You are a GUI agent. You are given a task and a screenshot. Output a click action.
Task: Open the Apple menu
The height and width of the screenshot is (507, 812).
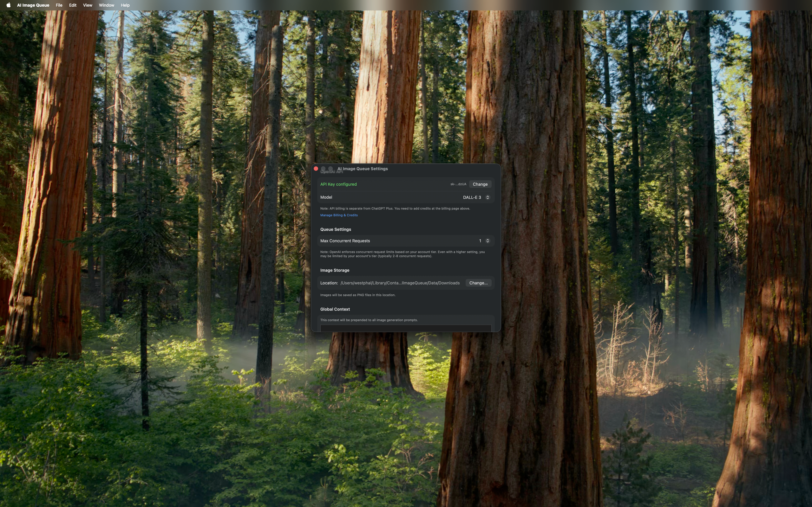click(x=8, y=5)
